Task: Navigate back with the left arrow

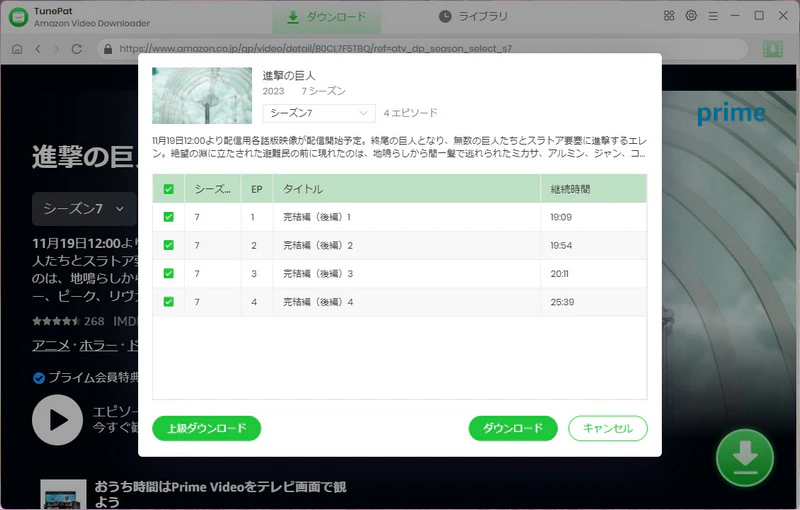Action: point(38,49)
